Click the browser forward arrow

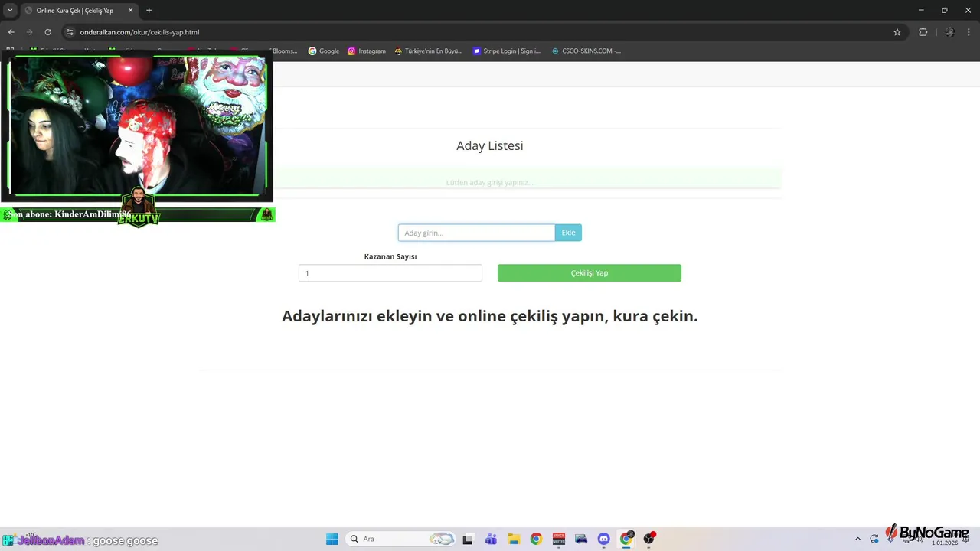point(29,32)
